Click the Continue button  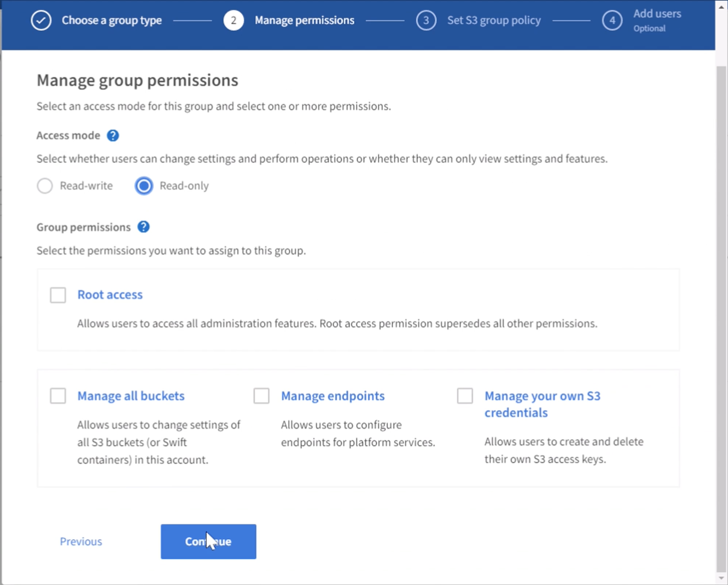208,542
